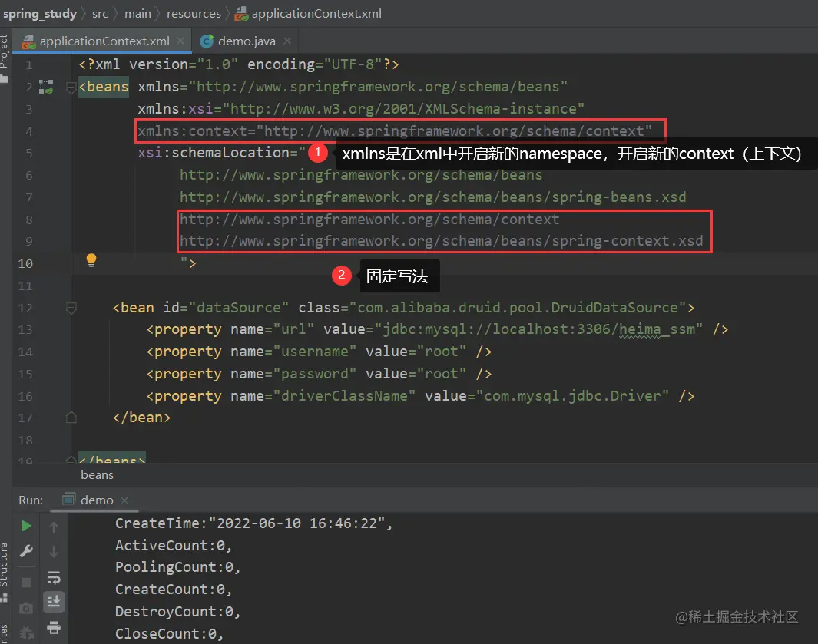Toggle scroll to end of console
Screen dimensions: 818x644
pyautogui.click(x=54, y=602)
